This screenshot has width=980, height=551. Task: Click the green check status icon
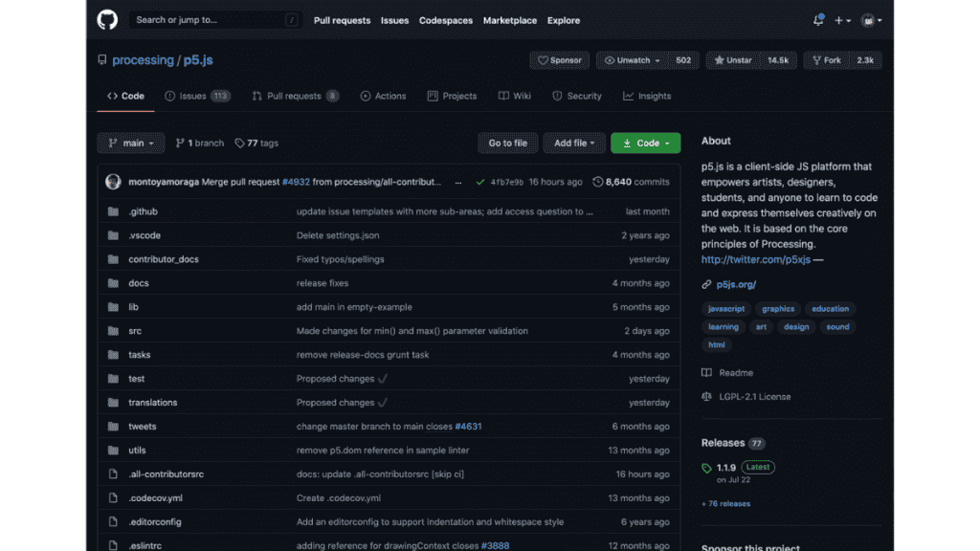480,182
